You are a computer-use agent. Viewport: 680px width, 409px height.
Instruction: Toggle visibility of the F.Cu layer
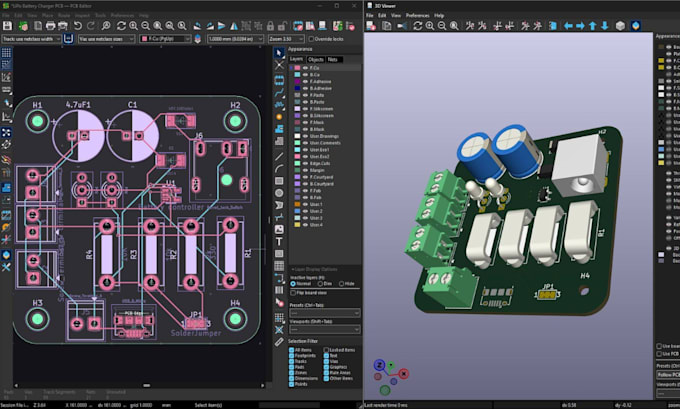click(x=305, y=68)
